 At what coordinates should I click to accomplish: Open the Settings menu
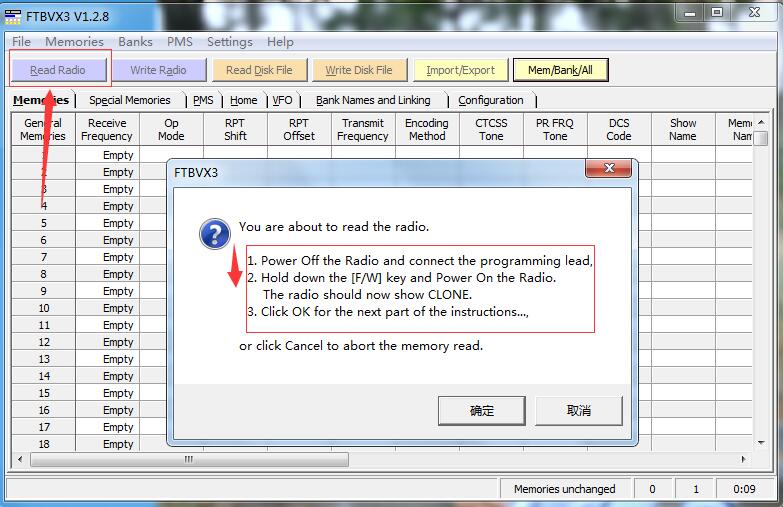coord(229,42)
